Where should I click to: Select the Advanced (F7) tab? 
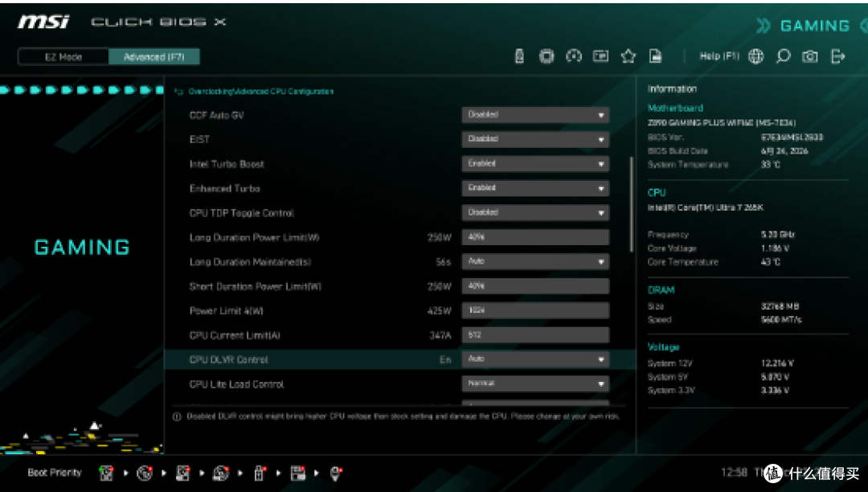[154, 56]
